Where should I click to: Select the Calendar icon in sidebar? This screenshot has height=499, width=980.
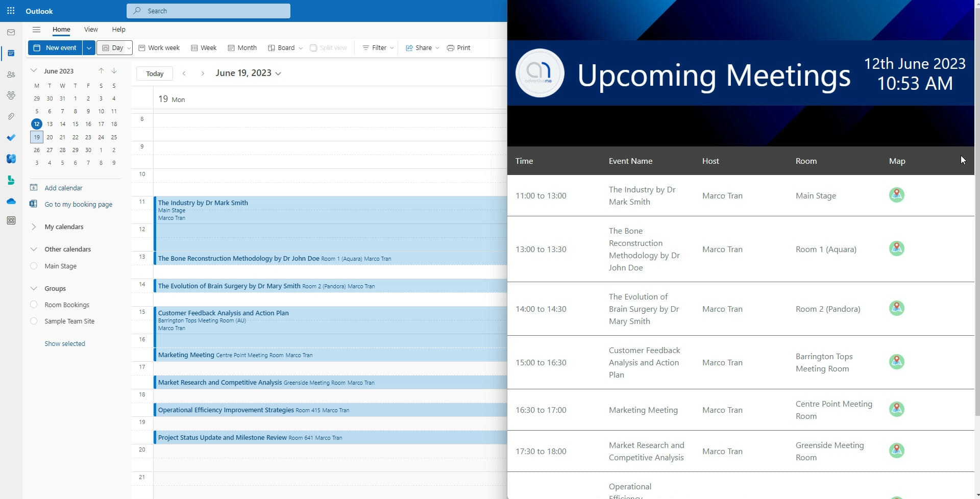pos(11,53)
